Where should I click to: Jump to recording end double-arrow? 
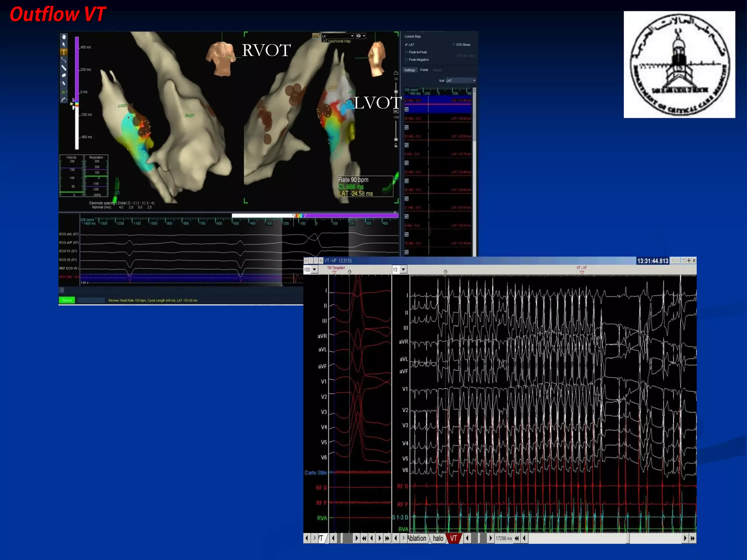click(692, 538)
